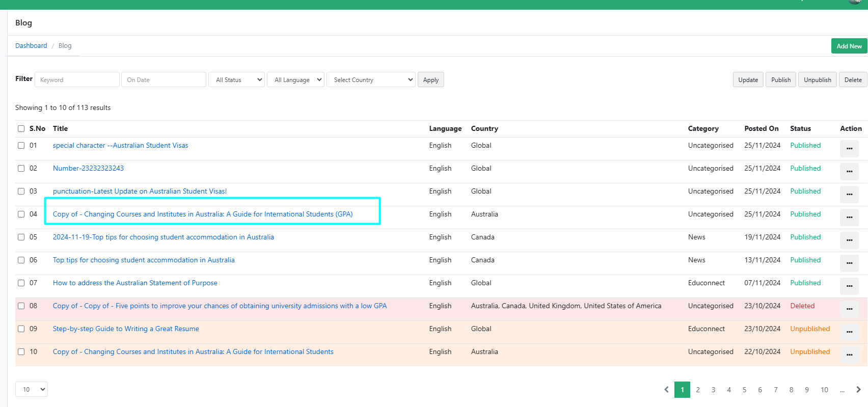Open three-dot menu for row 04
This screenshot has height=407, width=868.
point(849,217)
